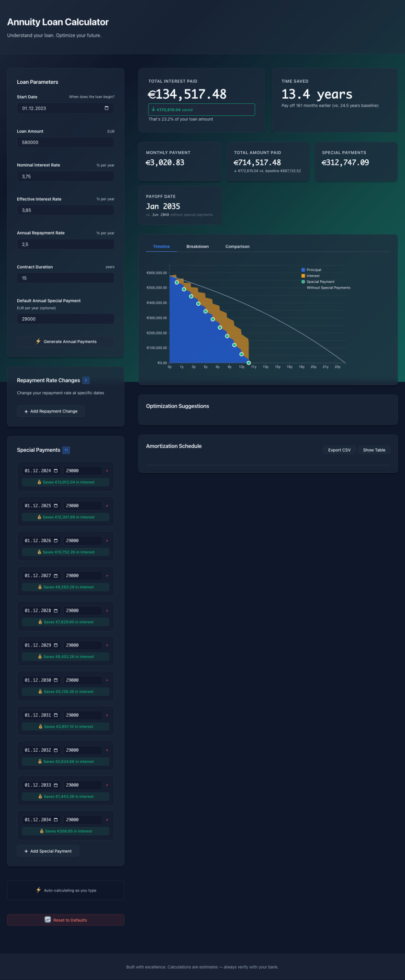This screenshot has height=980, width=405.
Task: Remove the 01.12.2025 special payment
Action: point(107,506)
